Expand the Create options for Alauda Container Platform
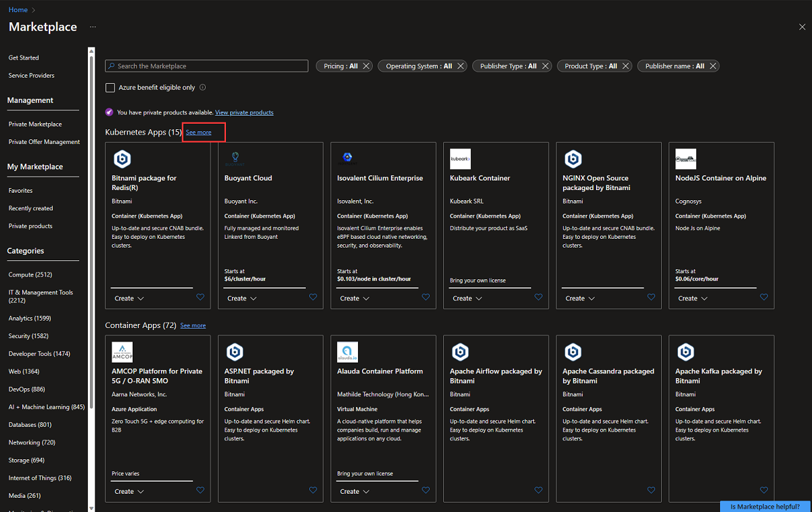 pyautogui.click(x=354, y=491)
